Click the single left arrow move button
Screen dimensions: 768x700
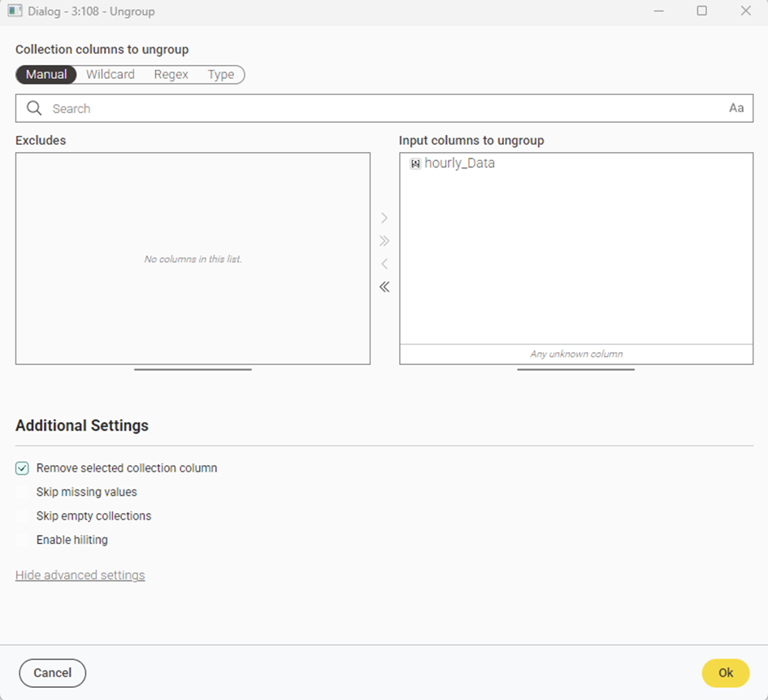click(384, 263)
